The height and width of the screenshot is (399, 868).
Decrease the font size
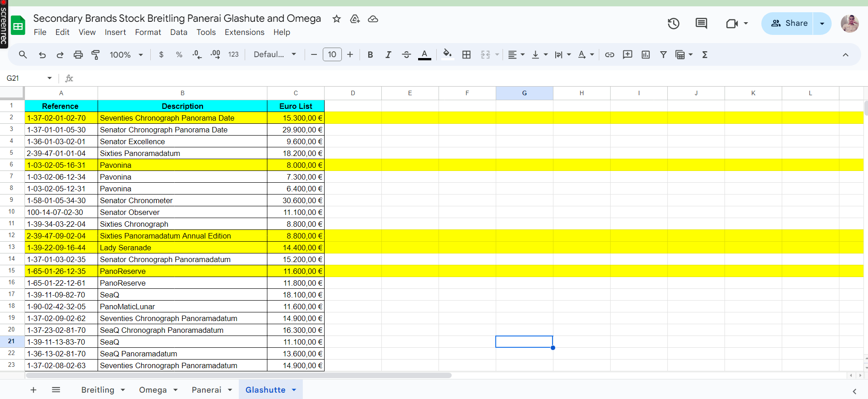pos(314,54)
